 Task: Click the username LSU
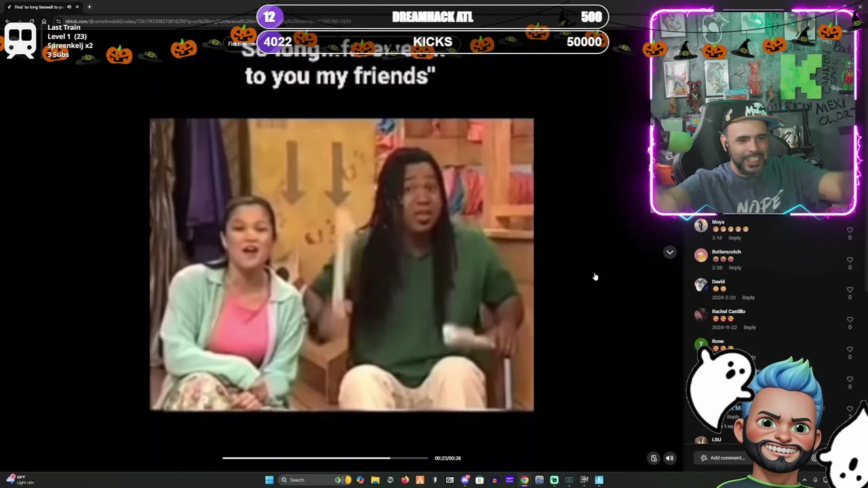[716, 440]
